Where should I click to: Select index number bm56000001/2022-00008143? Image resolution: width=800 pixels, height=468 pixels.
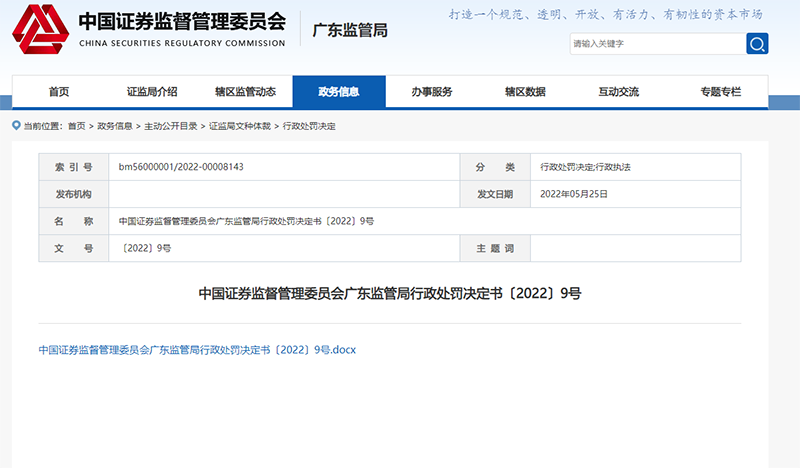[181, 167]
